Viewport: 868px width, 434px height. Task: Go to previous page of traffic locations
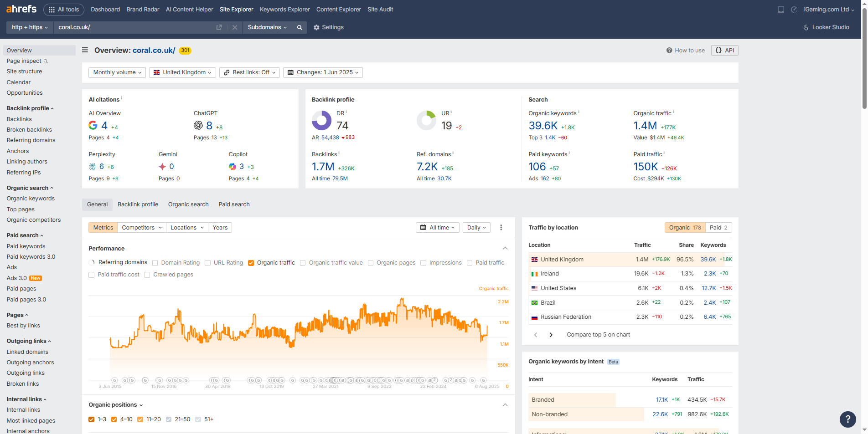[x=536, y=335]
